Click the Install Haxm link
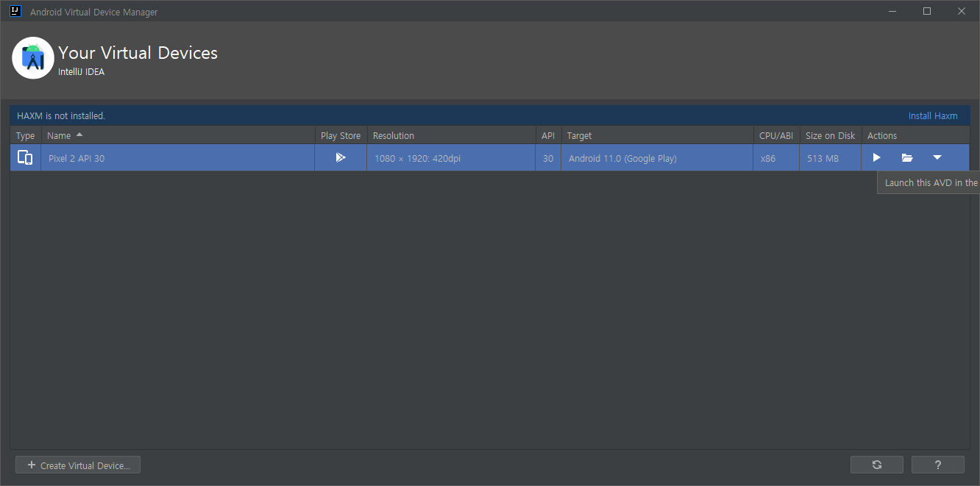The height and width of the screenshot is (486, 980). [x=933, y=115]
